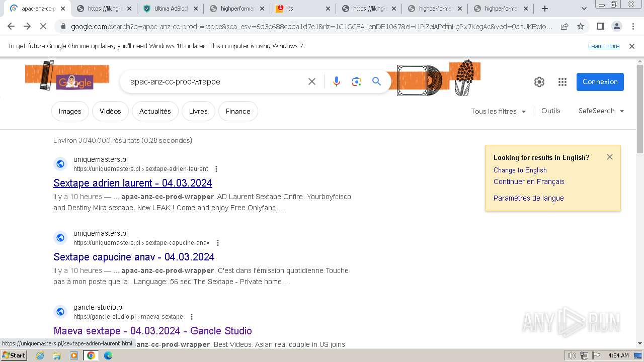Search by image with Google Lens

tap(357, 81)
